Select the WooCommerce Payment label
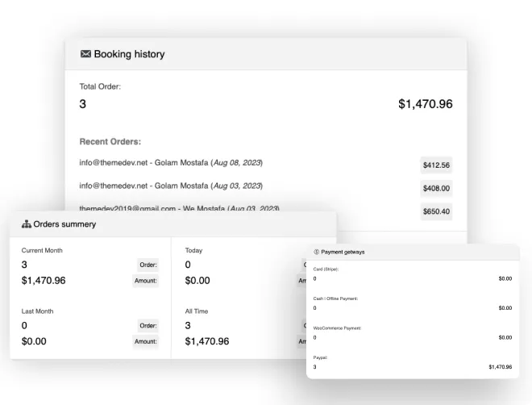Screen dimensions: 532x405 pos(337,328)
